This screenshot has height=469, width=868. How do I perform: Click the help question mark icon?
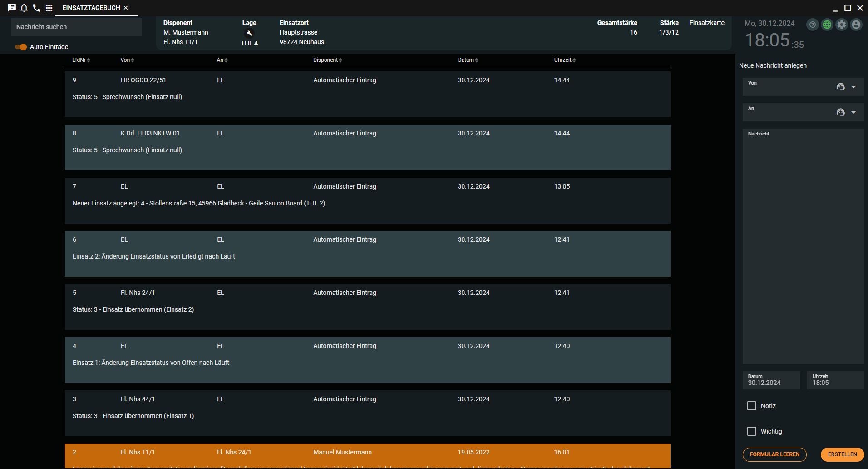(813, 25)
